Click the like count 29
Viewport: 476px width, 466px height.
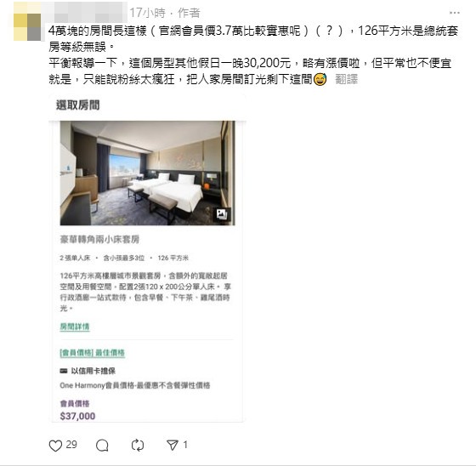(x=71, y=445)
